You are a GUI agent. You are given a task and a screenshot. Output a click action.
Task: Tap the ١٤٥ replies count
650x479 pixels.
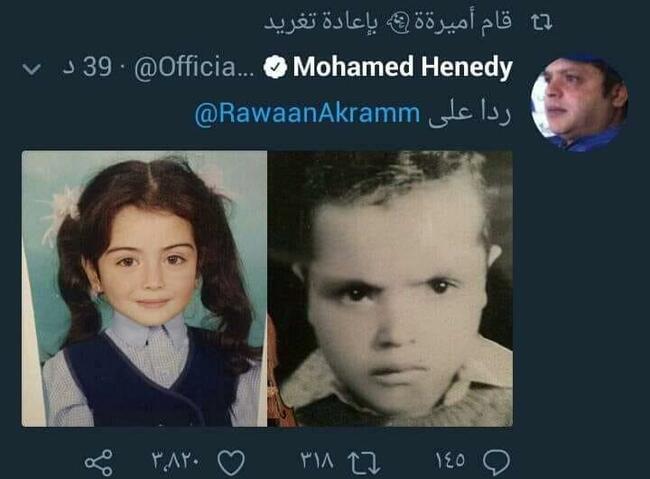pos(450,460)
